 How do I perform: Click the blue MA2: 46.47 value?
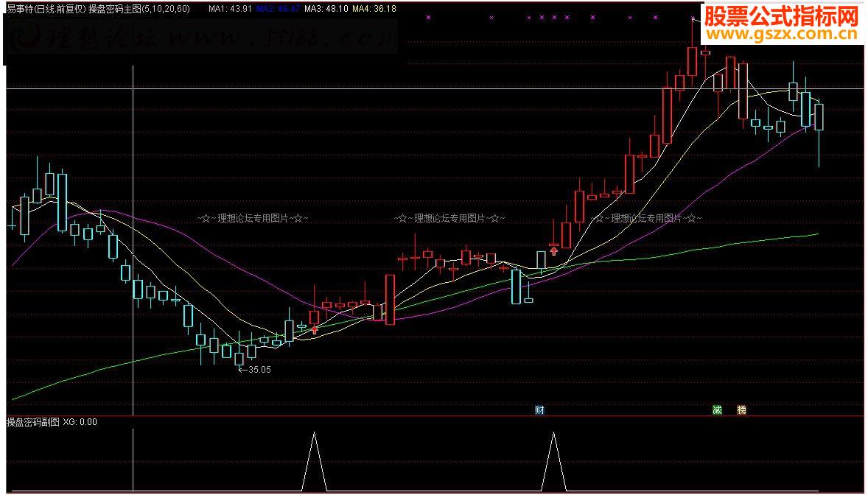point(278,9)
